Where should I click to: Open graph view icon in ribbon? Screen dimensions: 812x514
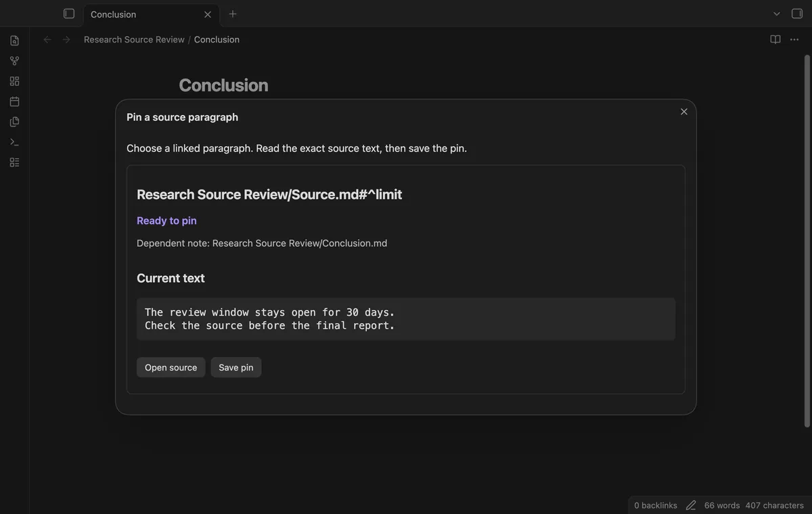(14, 61)
